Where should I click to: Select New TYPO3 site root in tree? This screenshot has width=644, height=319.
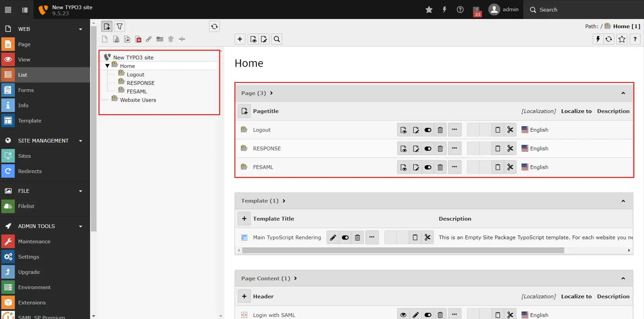click(x=133, y=57)
